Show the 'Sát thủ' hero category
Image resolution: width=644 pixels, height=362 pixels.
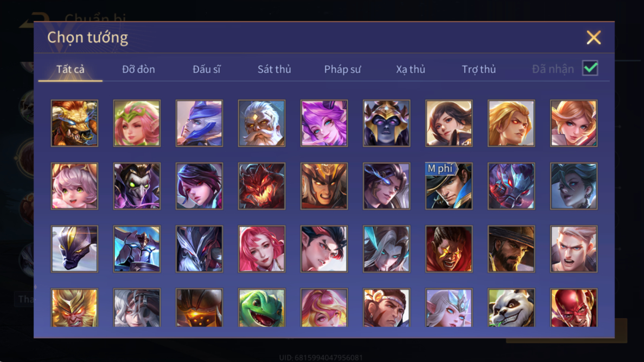(275, 69)
